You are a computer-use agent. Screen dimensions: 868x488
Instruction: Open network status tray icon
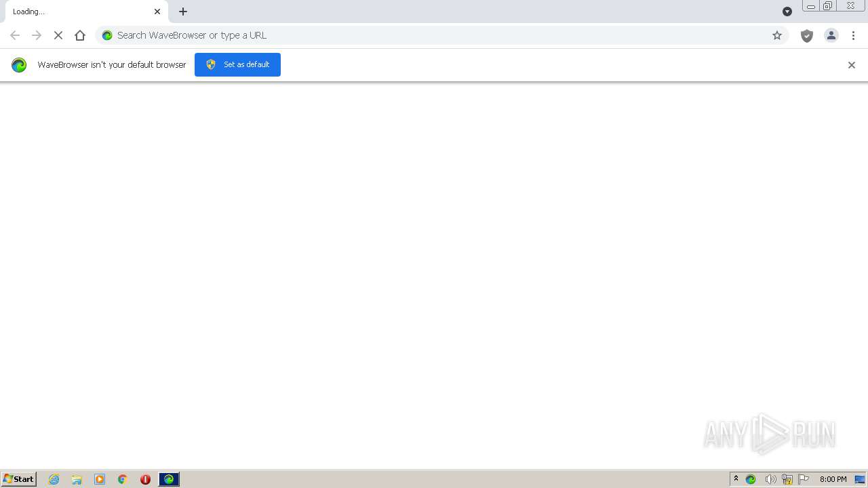tap(787, 479)
